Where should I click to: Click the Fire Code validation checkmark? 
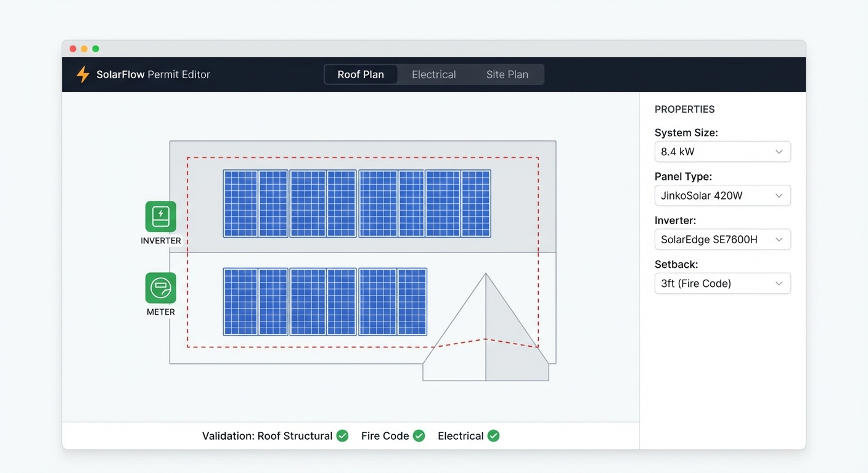[419, 435]
